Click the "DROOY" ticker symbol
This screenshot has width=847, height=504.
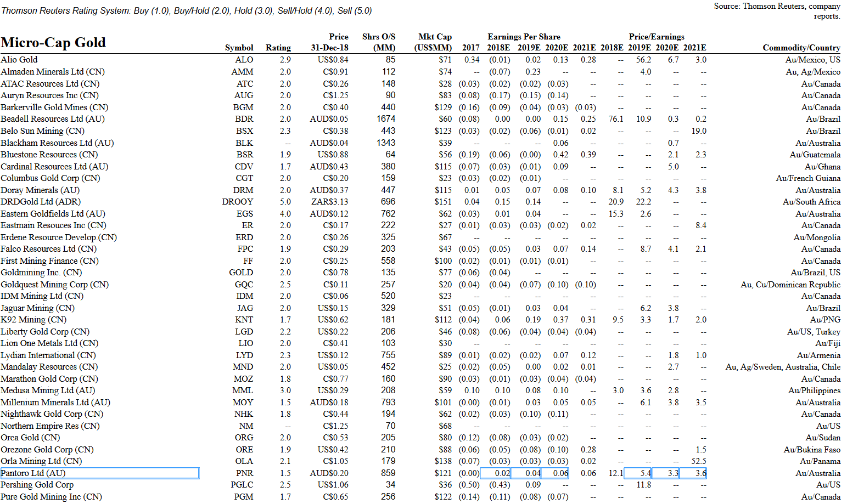click(238, 202)
